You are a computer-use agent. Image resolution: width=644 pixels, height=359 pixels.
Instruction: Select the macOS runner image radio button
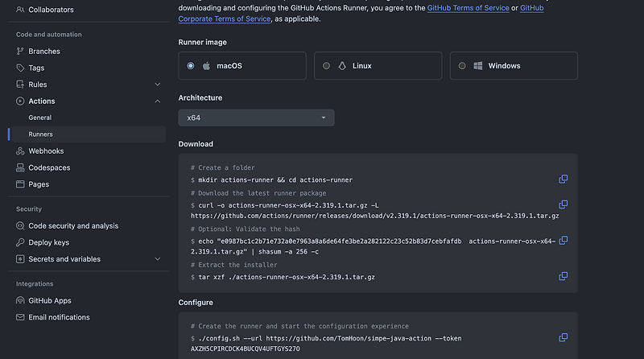[191, 66]
